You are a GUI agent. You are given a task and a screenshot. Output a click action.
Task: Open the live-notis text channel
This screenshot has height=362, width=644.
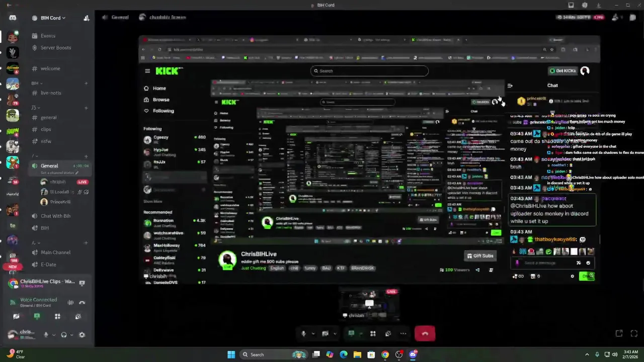[51, 93]
